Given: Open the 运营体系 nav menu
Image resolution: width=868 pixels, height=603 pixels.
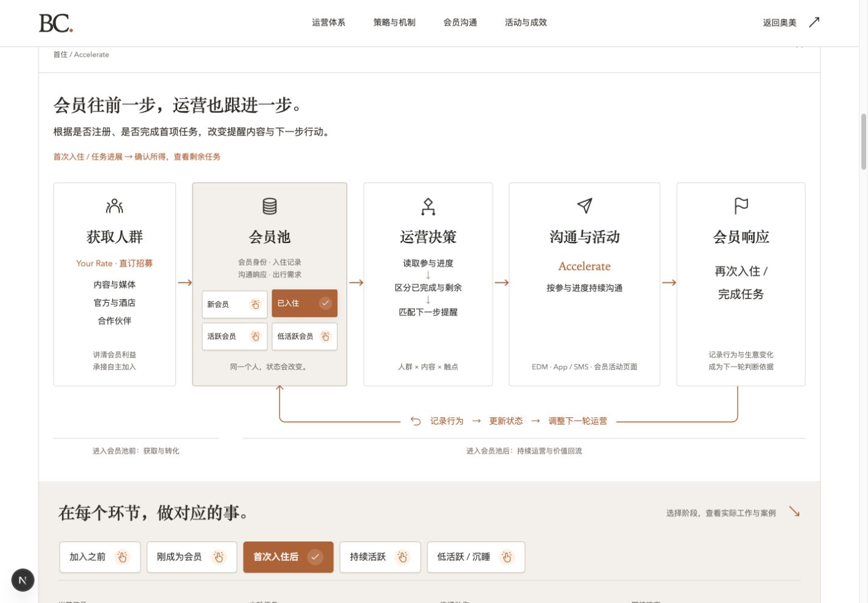Looking at the screenshot, I should [328, 23].
